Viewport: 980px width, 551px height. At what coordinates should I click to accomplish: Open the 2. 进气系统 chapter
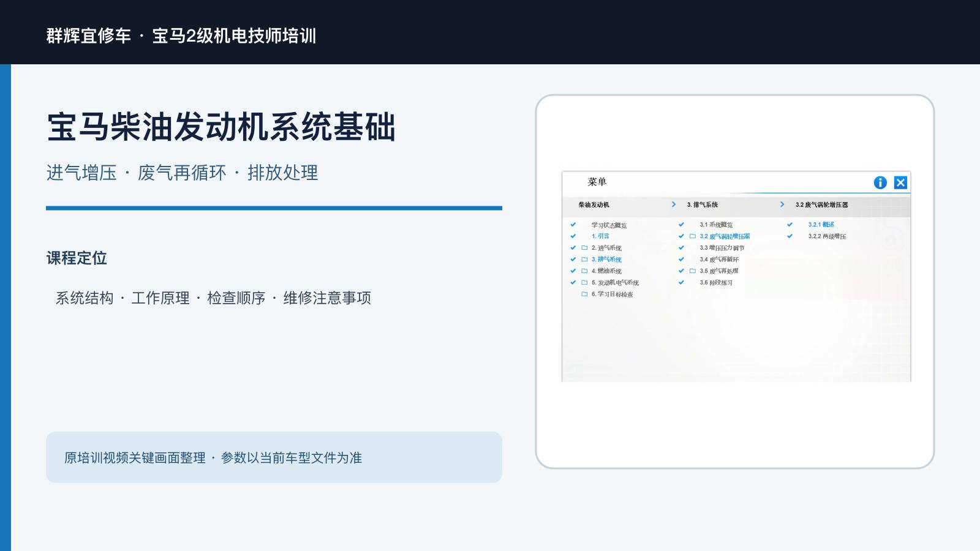click(x=606, y=248)
